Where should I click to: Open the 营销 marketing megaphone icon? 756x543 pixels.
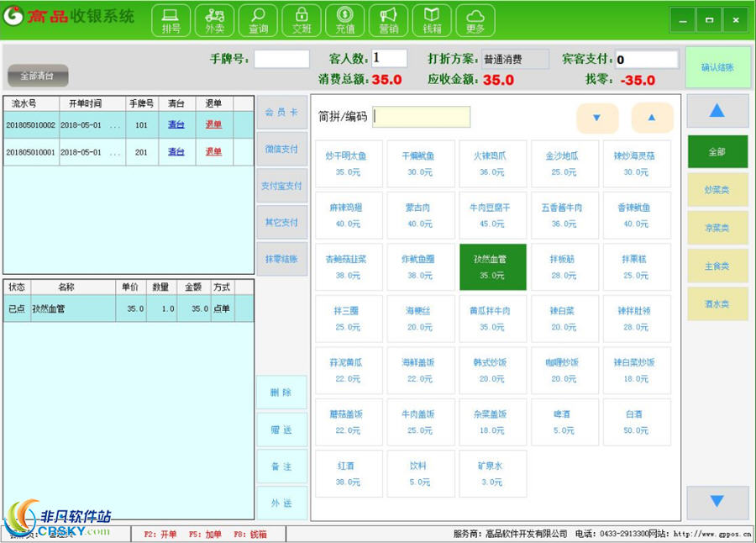(x=388, y=20)
